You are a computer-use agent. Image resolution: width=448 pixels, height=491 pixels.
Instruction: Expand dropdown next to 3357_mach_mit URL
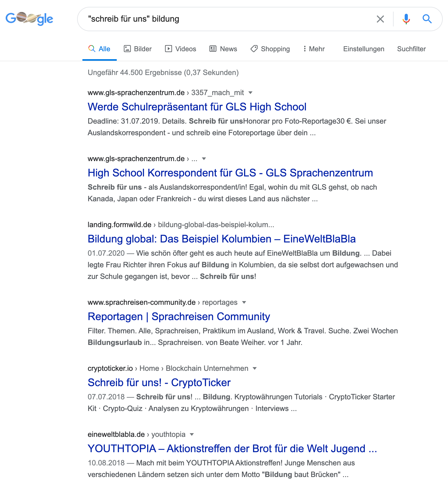(x=250, y=93)
